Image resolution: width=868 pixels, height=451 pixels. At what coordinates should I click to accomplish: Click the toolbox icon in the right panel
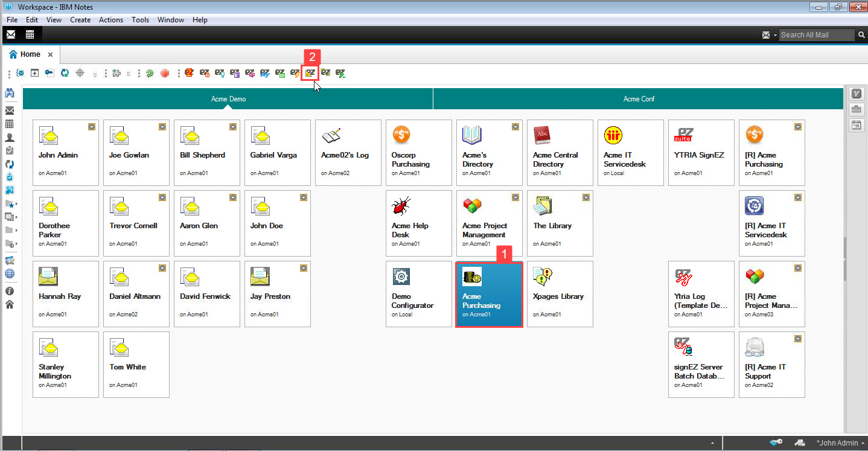pyautogui.click(x=857, y=109)
